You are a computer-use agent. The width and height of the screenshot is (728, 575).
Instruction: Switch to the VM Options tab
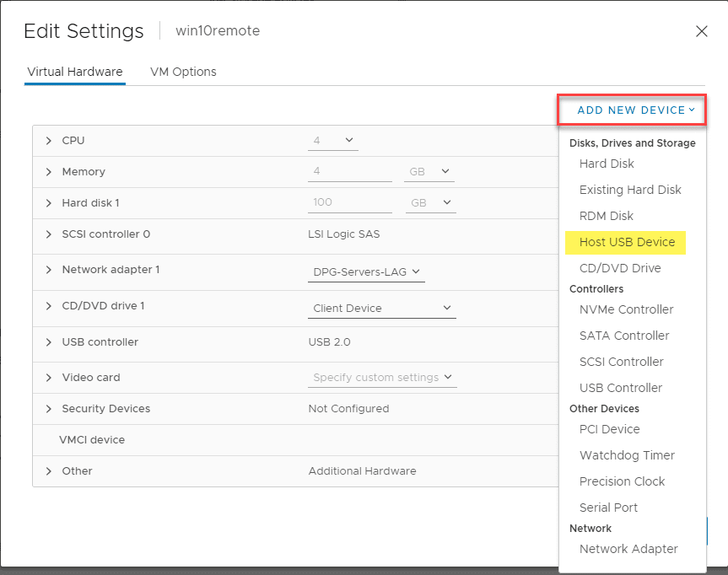click(x=183, y=72)
